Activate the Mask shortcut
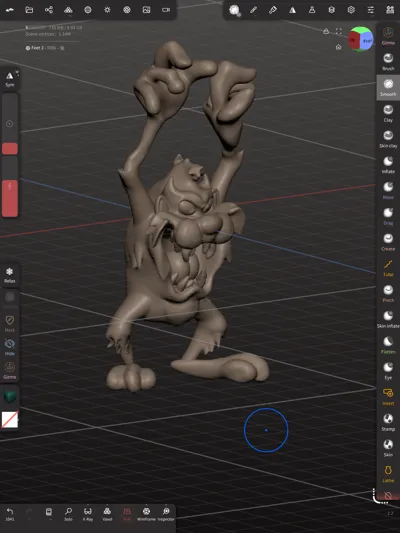 click(10, 323)
